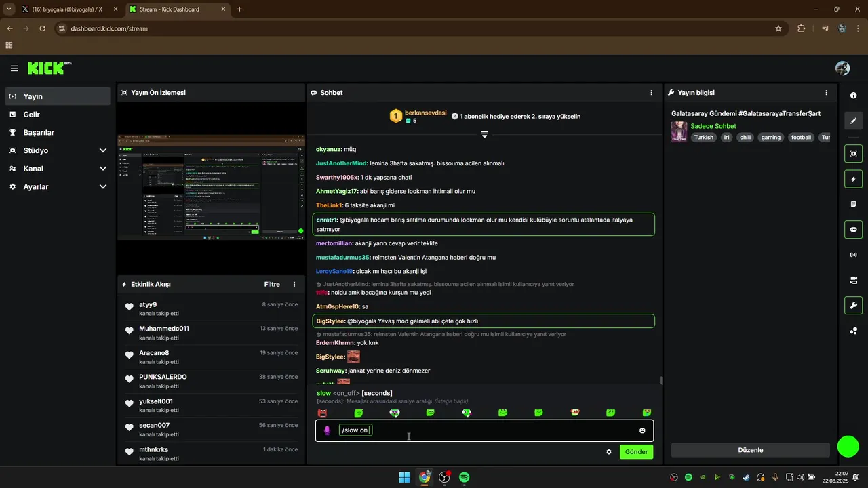Click the Sadece Sohbet category link

[x=713, y=126]
